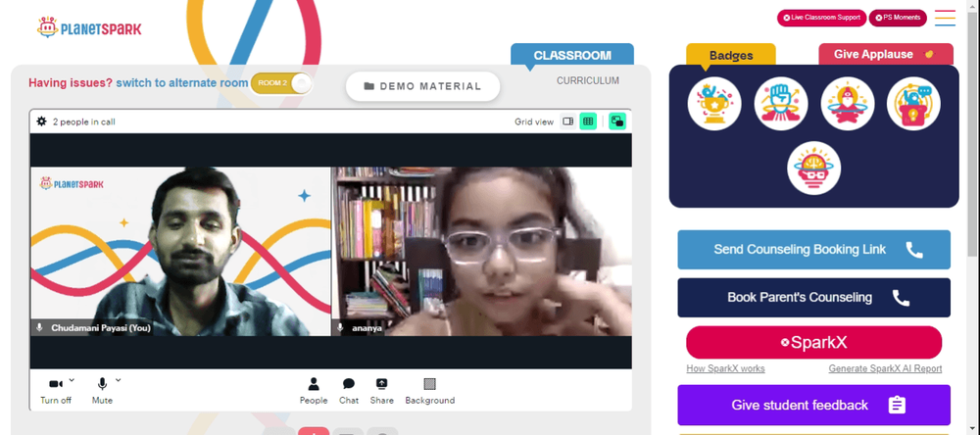This screenshot has width=980, height=435.
Task: Click the PlanetSpark logo
Action: (x=89, y=27)
